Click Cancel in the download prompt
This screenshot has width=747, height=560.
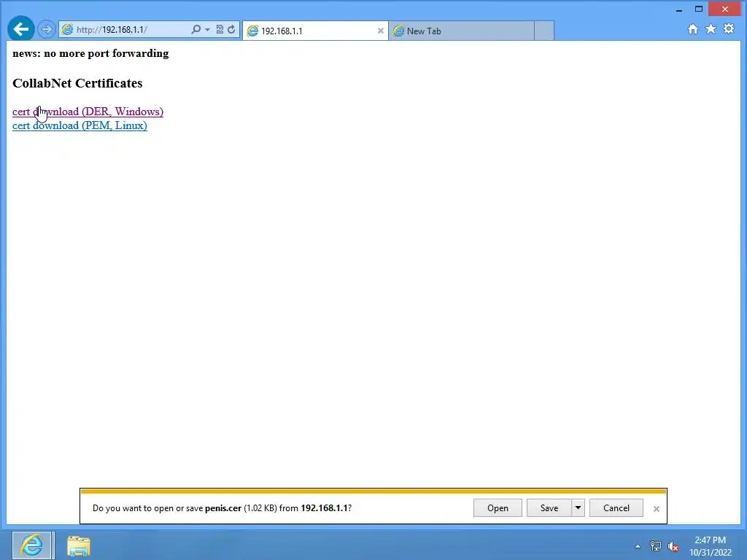(x=616, y=508)
